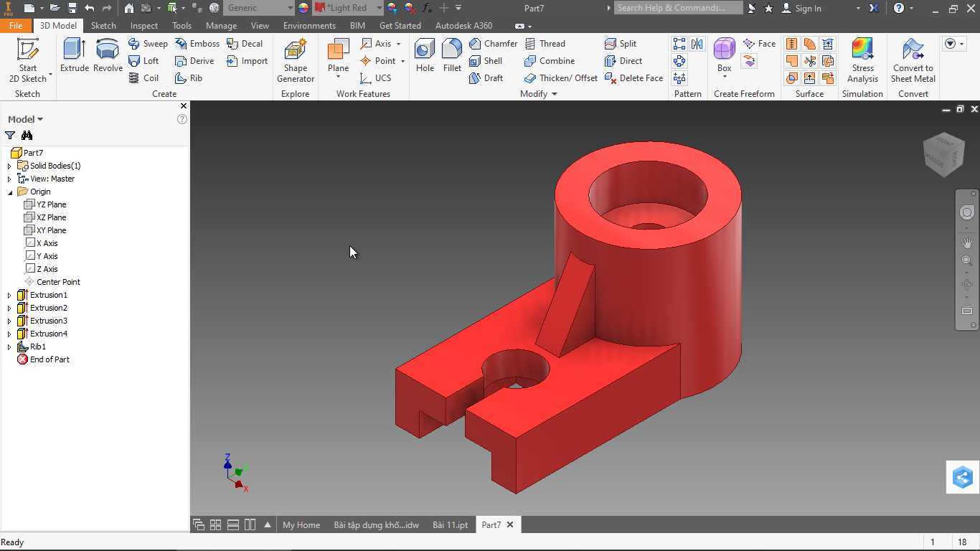Choose the Shell tool
Screen dimensions: 980x551
point(486,61)
